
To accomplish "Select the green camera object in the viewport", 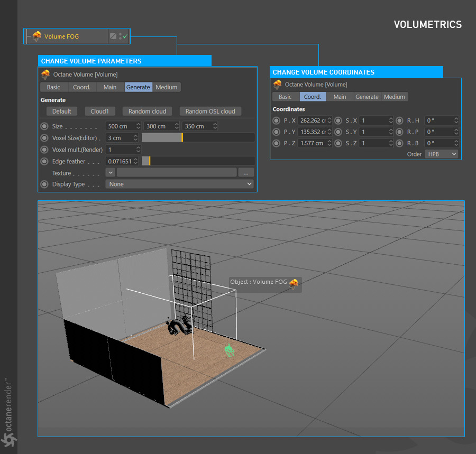I will pos(229,350).
